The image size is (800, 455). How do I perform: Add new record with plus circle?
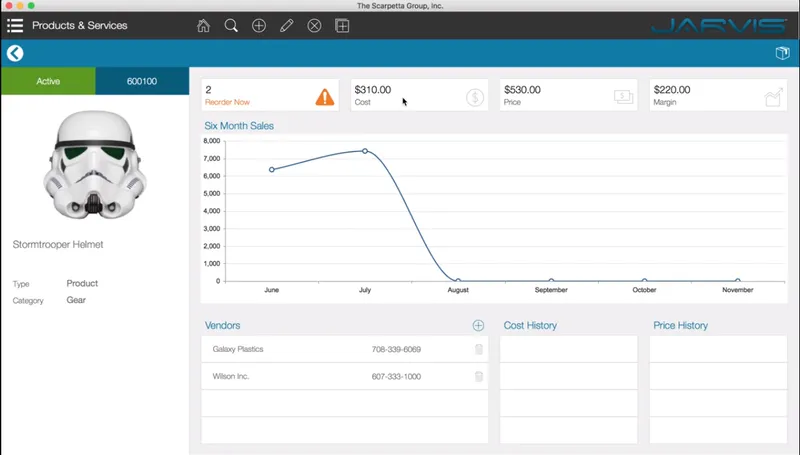[x=259, y=26]
